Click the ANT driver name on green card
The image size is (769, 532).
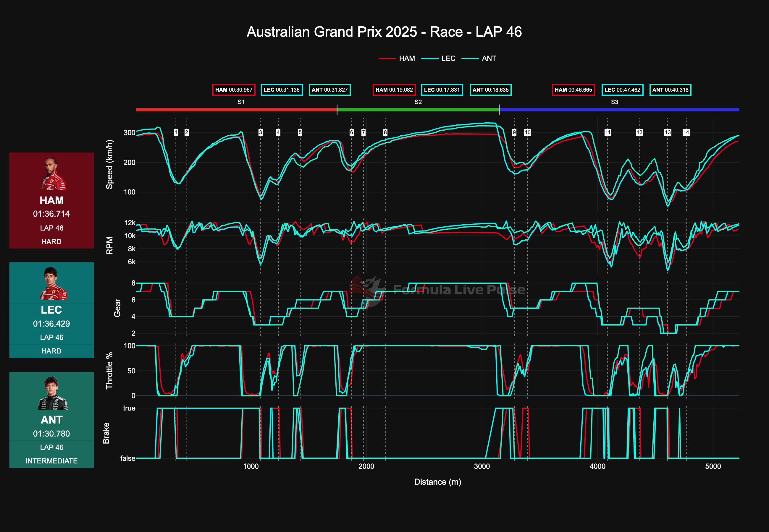tap(52, 420)
